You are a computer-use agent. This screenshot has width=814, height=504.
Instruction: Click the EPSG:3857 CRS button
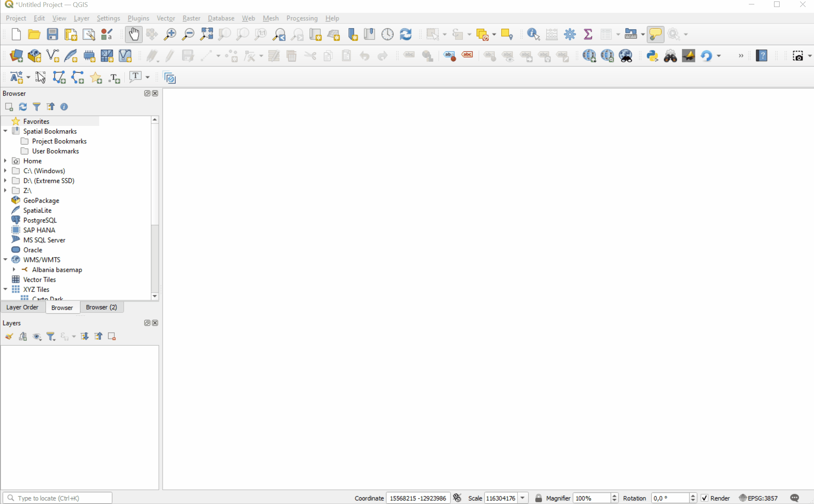click(x=758, y=498)
